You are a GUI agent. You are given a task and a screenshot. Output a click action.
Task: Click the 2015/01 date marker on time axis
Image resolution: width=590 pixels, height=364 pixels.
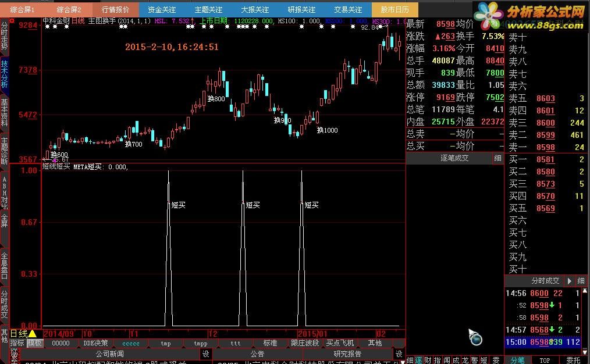coord(312,334)
